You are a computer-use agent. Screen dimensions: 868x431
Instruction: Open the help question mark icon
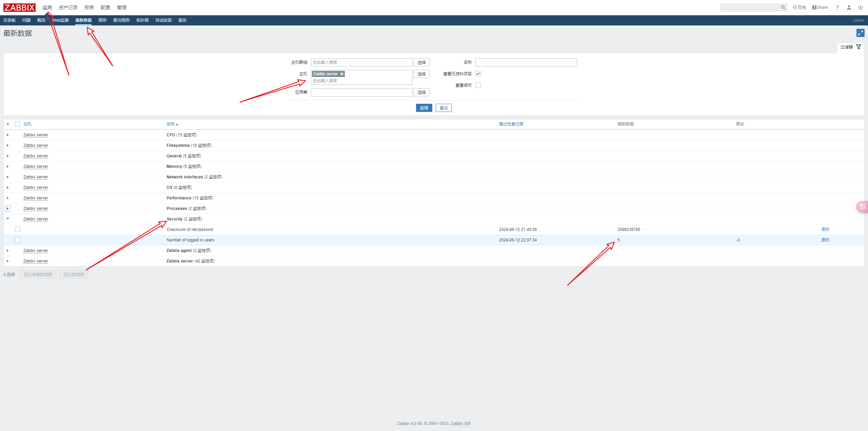pyautogui.click(x=837, y=7)
